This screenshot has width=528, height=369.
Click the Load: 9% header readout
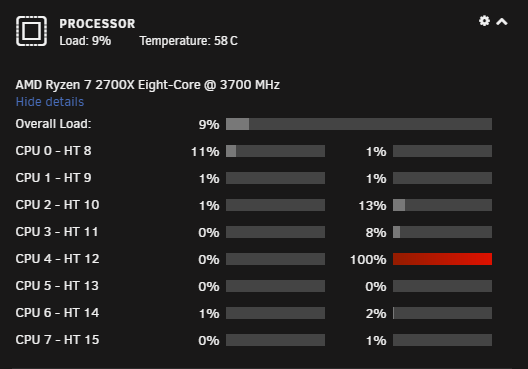(85, 41)
